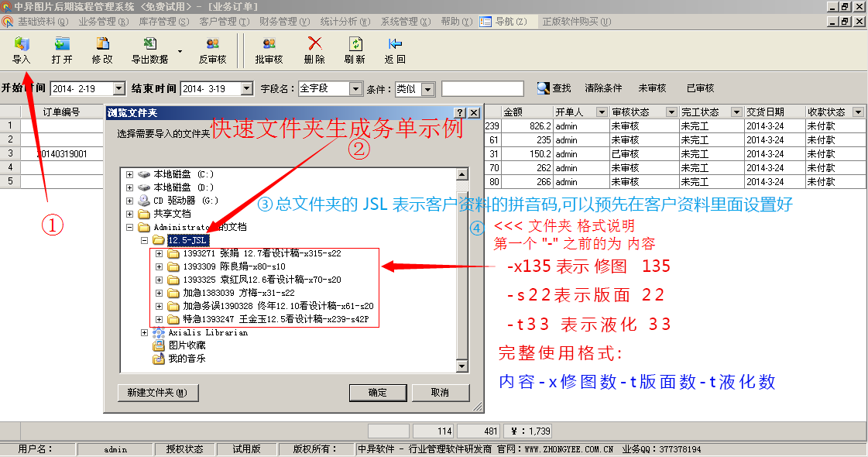Collapse the 12.5-JSL folder tree node
868x457 pixels.
coord(145,240)
